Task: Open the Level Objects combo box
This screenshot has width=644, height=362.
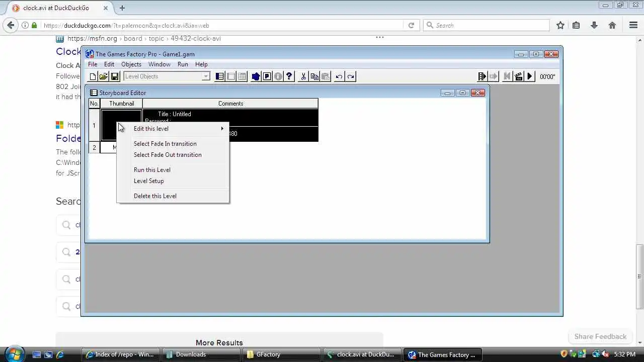Action: (167, 76)
